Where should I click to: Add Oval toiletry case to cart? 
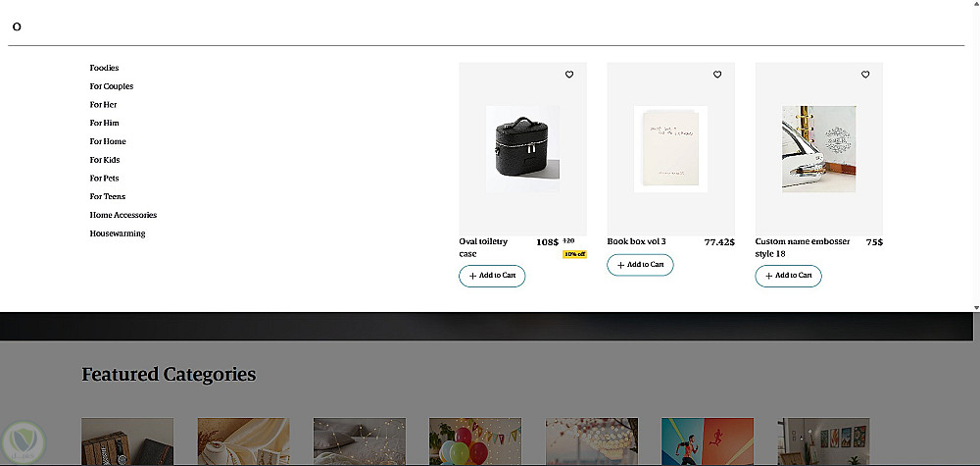(x=492, y=276)
